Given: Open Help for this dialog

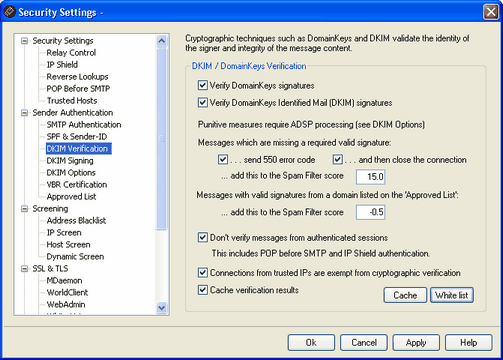Looking at the screenshot, I should point(468,343).
